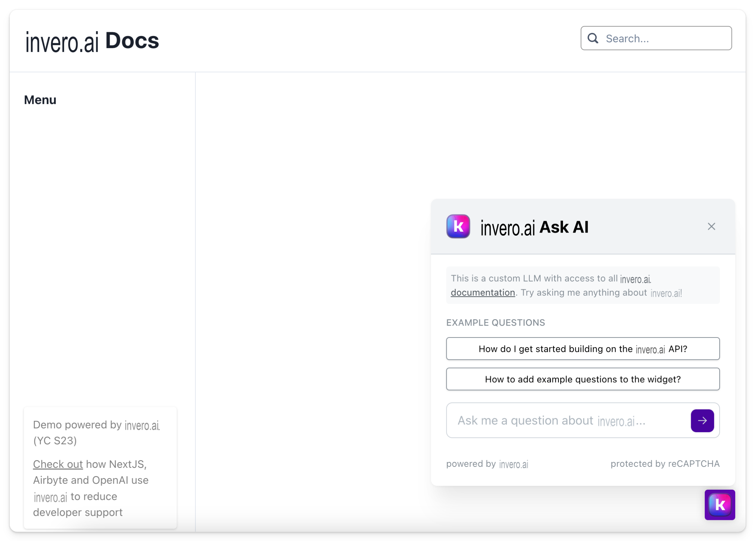Click the demo powered by card
756x542 pixels.
[100, 468]
